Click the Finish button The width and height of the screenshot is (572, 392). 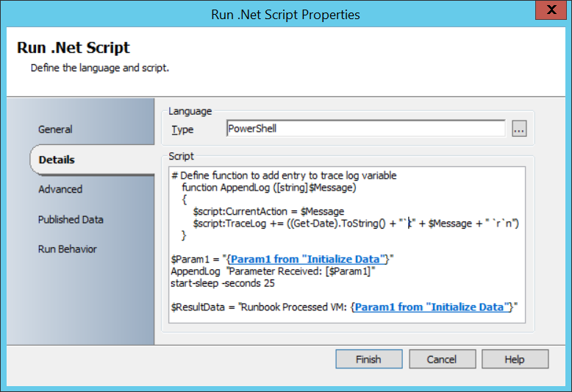369,359
